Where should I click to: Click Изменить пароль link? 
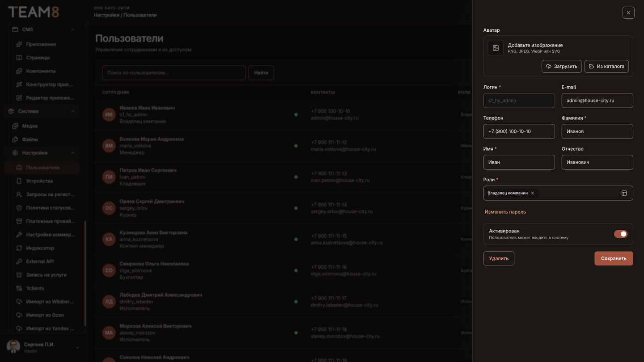505,212
